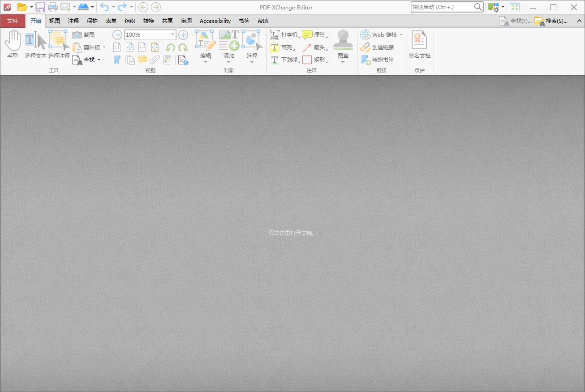Image resolution: width=585 pixels, height=392 pixels.
Task: Select the Sticky Note (便签) tool
Action: (315, 35)
